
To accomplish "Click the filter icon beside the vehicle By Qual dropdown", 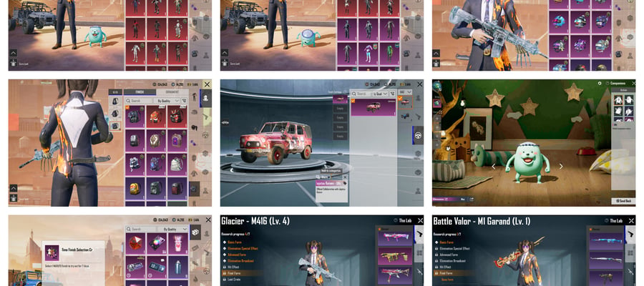I will (x=392, y=94).
